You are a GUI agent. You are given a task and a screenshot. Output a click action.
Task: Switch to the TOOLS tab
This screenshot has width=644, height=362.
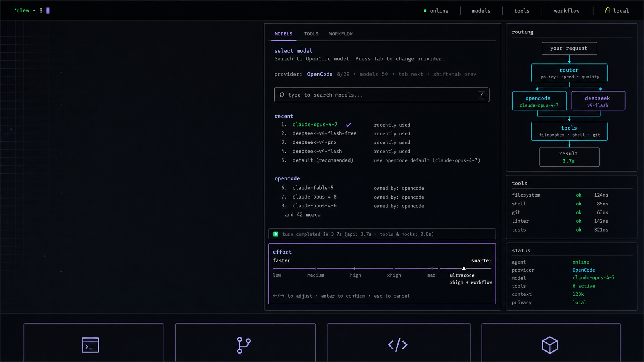point(311,34)
